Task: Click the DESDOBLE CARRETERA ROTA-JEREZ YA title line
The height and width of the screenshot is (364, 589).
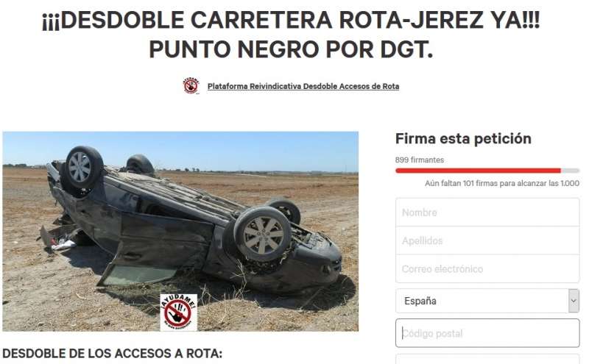Action: coord(291,20)
